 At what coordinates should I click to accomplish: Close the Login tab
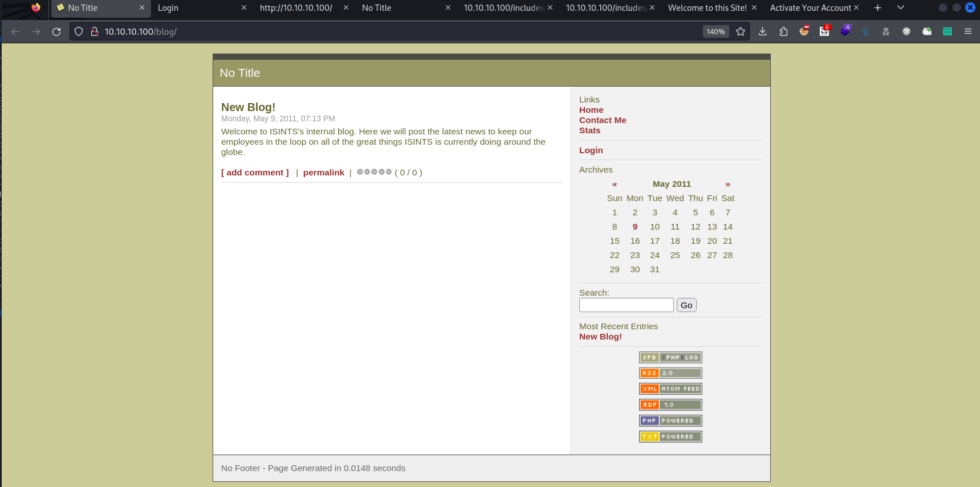pyautogui.click(x=244, y=8)
